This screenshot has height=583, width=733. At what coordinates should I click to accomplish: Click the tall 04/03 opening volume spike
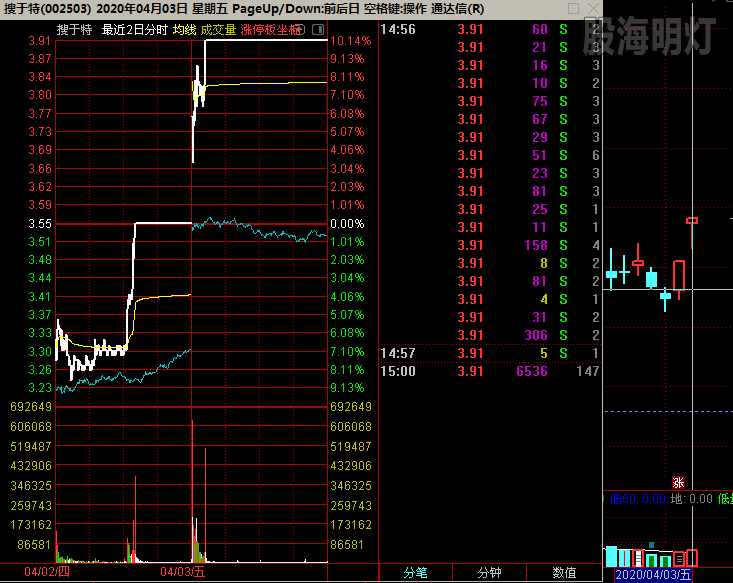193,491
